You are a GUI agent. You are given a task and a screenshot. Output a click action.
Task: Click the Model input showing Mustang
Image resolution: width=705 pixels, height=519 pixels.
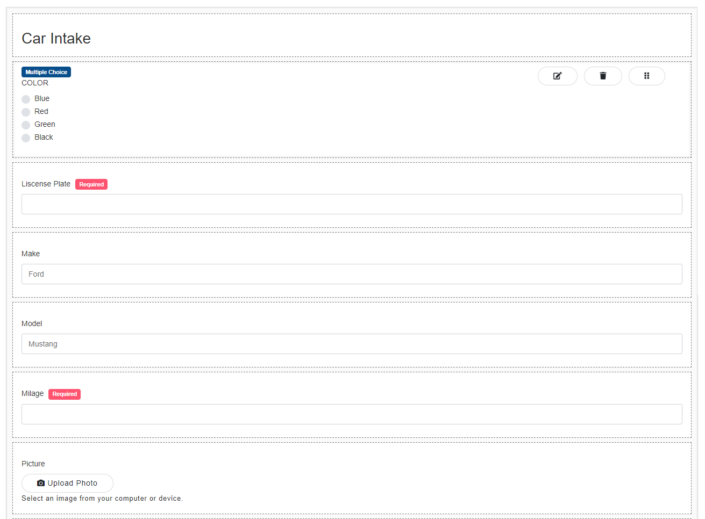click(351, 344)
